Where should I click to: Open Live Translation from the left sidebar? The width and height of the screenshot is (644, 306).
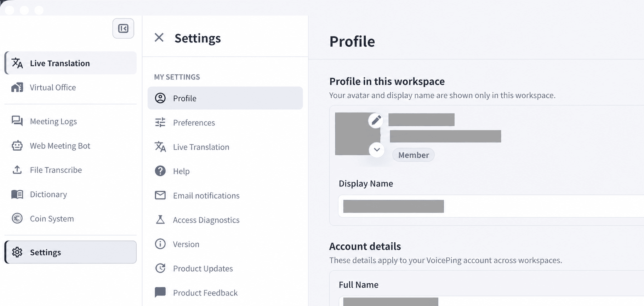click(x=70, y=63)
